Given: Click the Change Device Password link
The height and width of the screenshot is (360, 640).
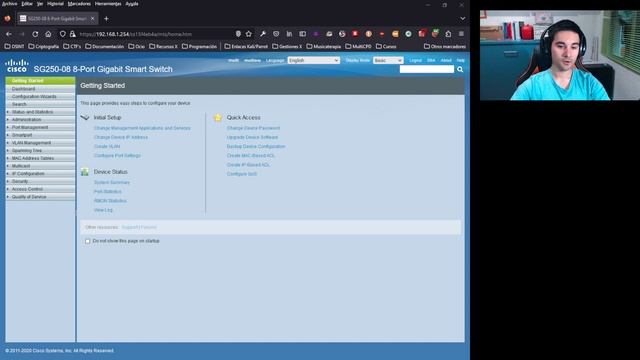Looking at the screenshot, I should point(253,128).
